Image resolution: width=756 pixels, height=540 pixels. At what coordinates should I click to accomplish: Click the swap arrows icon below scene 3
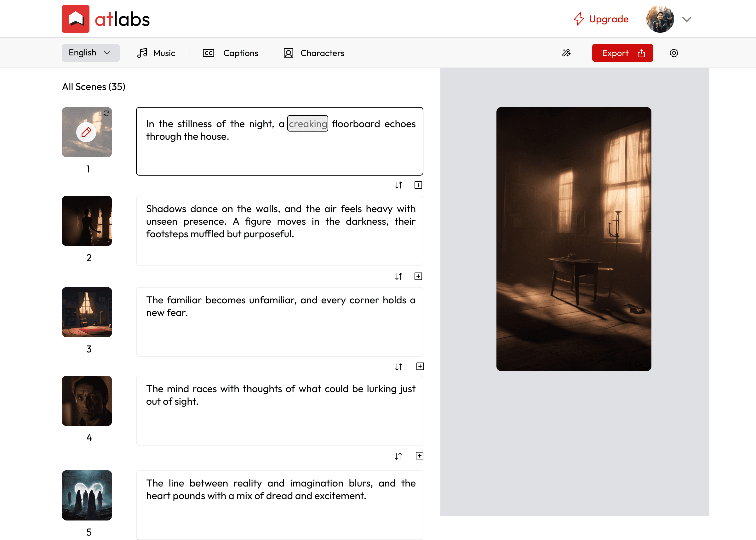(x=398, y=367)
